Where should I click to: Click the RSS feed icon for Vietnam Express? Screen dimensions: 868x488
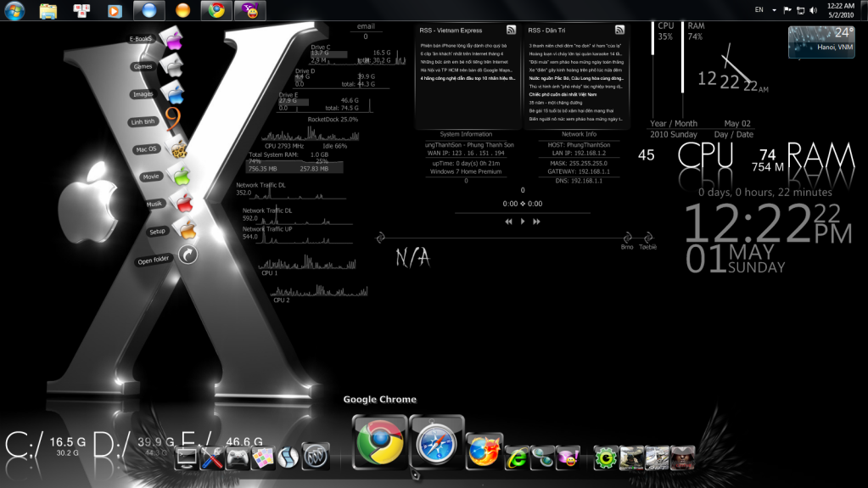(511, 30)
